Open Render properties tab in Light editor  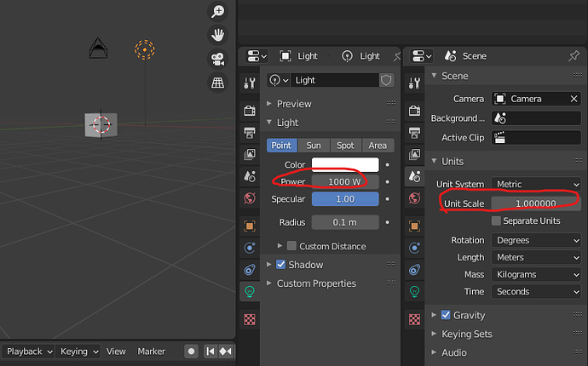pos(250,111)
